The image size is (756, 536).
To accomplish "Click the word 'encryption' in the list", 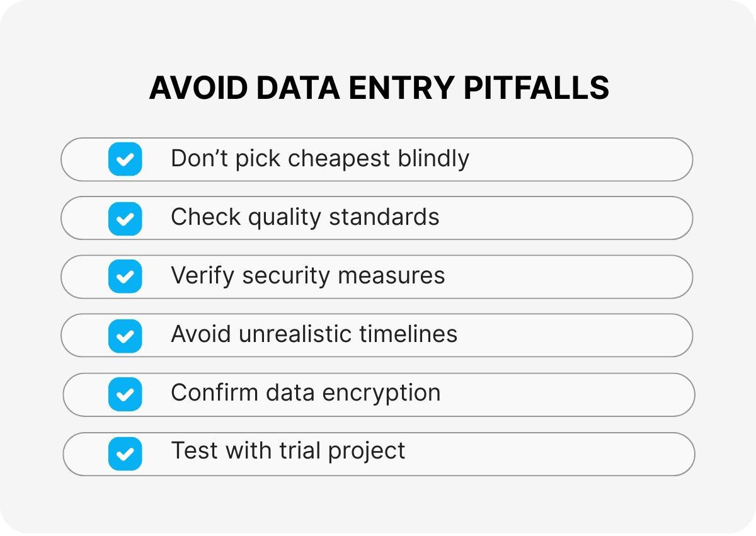I will coord(381,394).
